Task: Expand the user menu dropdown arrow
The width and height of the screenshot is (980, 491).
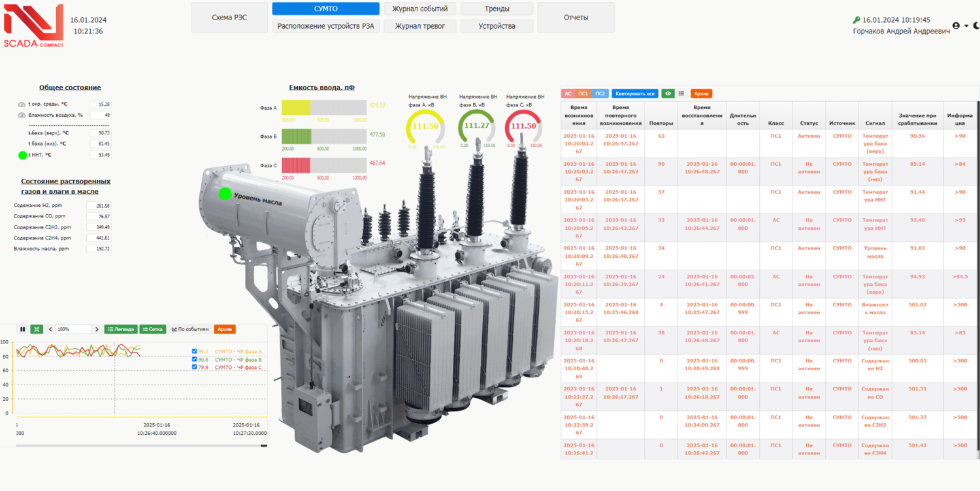Action: pyautogui.click(x=966, y=26)
